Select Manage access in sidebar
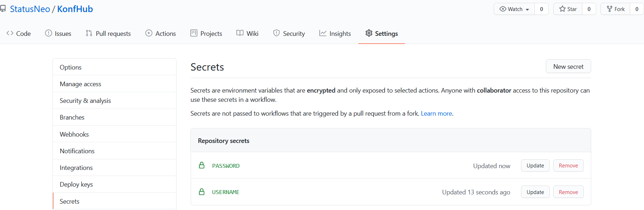 [114, 84]
